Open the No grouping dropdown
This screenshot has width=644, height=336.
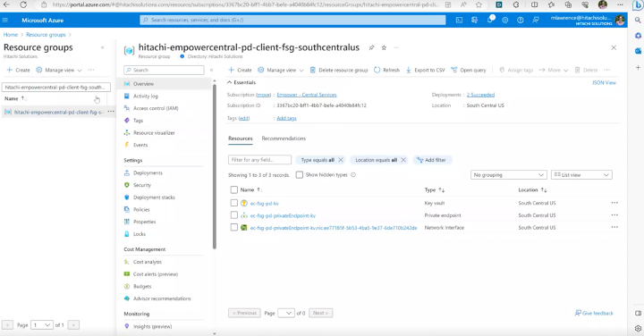(508, 175)
